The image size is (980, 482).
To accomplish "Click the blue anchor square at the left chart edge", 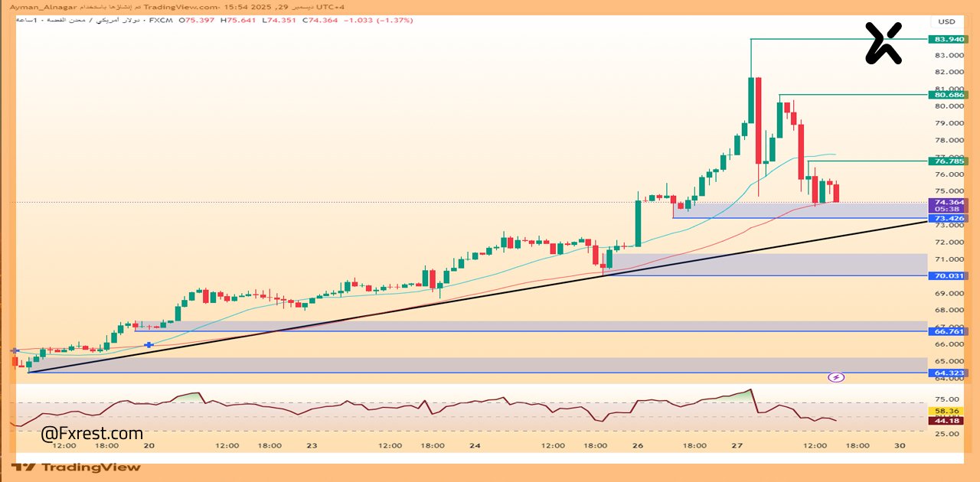I will (x=14, y=350).
